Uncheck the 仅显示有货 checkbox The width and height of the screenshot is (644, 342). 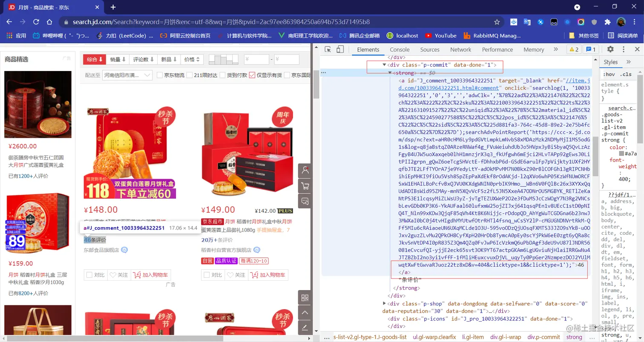tap(252, 75)
